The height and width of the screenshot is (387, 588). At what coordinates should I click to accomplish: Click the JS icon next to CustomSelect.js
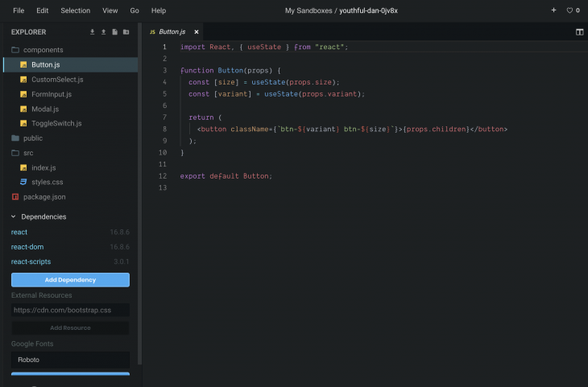coord(23,80)
